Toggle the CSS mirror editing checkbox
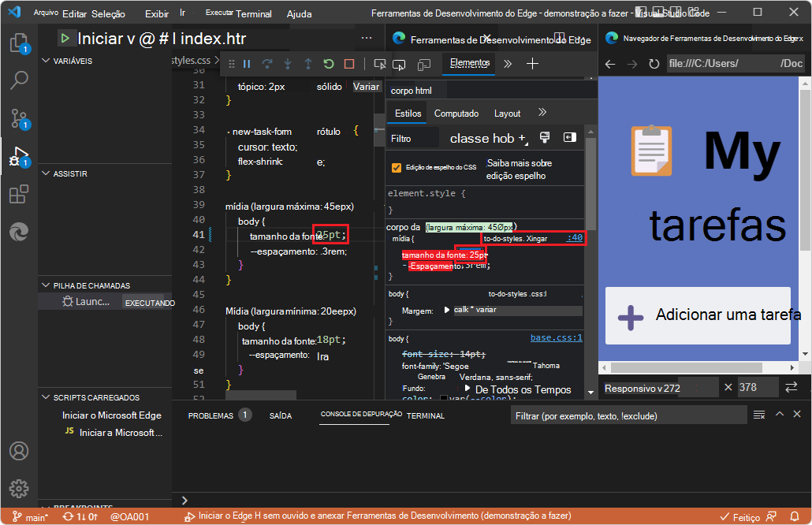Viewport: 812px width, 525px height. click(x=397, y=167)
